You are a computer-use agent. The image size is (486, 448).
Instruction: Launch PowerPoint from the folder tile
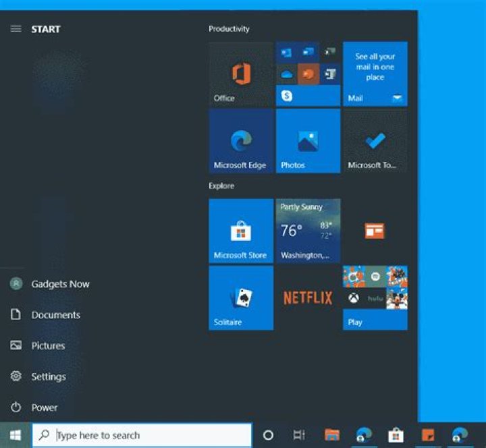click(x=308, y=74)
